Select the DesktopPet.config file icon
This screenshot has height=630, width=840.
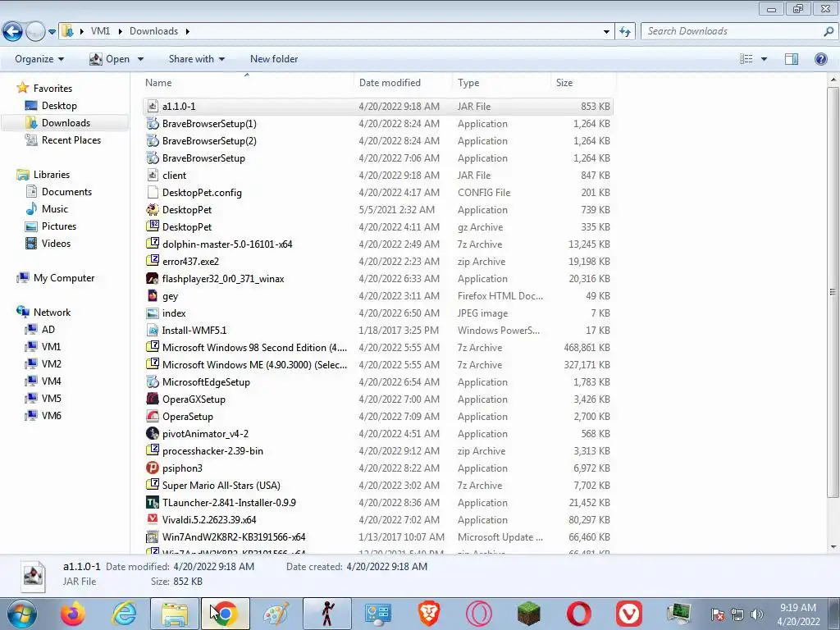[153, 192]
